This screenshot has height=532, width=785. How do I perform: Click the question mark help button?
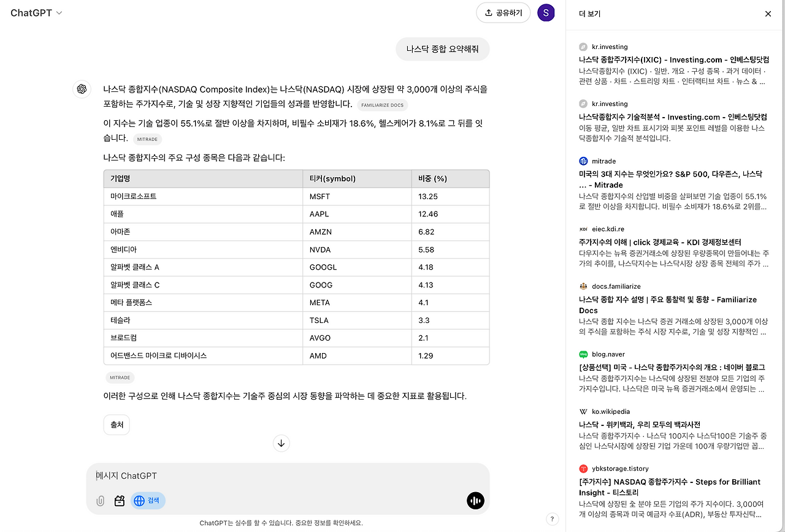point(553,519)
